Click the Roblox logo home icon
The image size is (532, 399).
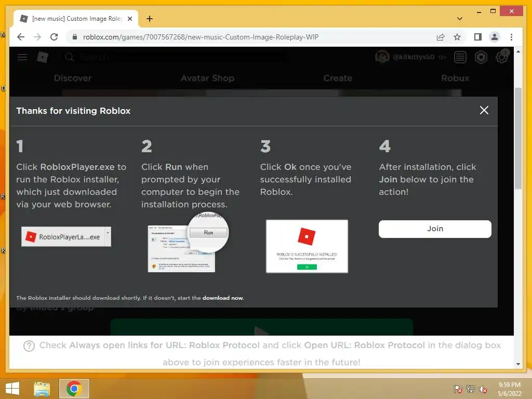click(43, 57)
